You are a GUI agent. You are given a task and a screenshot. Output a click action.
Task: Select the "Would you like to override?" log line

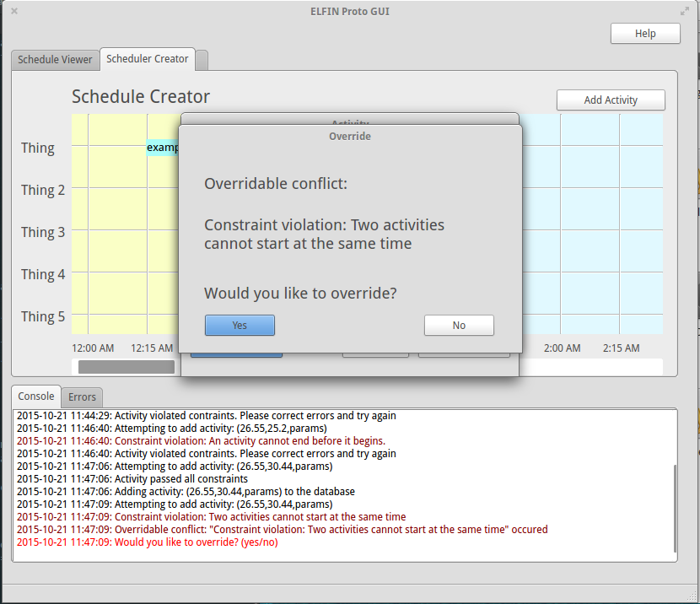[148, 542]
